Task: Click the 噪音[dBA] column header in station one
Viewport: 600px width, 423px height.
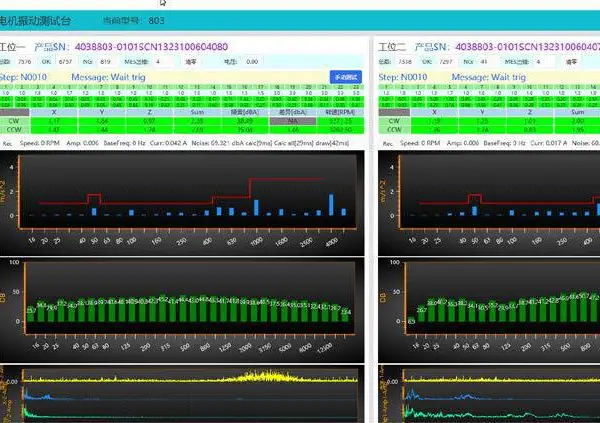Action: (245, 112)
